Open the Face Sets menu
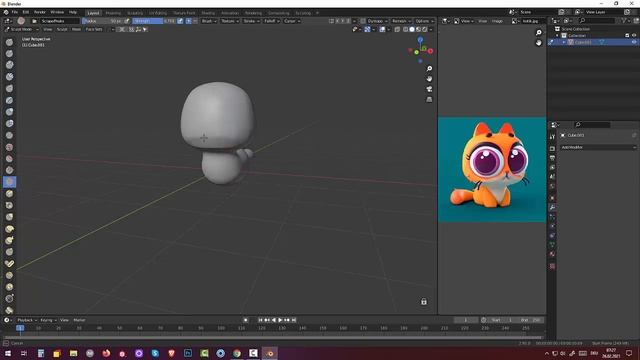This screenshot has width=640, height=360. click(94, 29)
